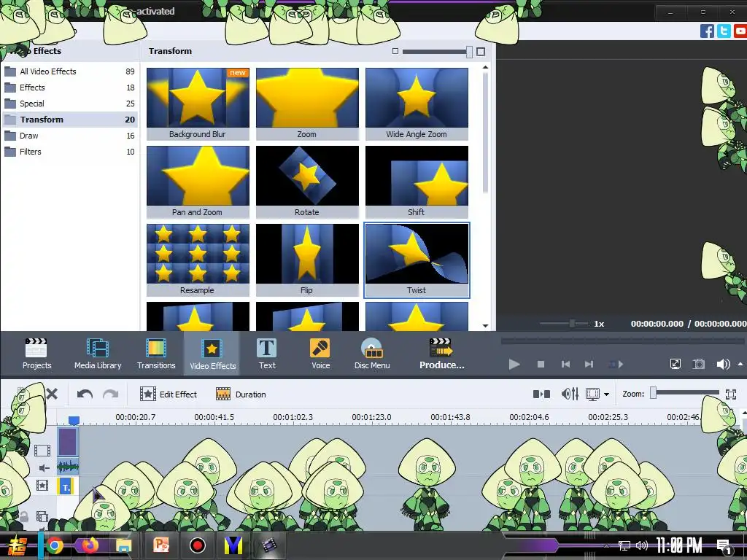This screenshot has width=747, height=560.
Task: Open PowerPoint from the taskbar
Action: [x=160, y=545]
